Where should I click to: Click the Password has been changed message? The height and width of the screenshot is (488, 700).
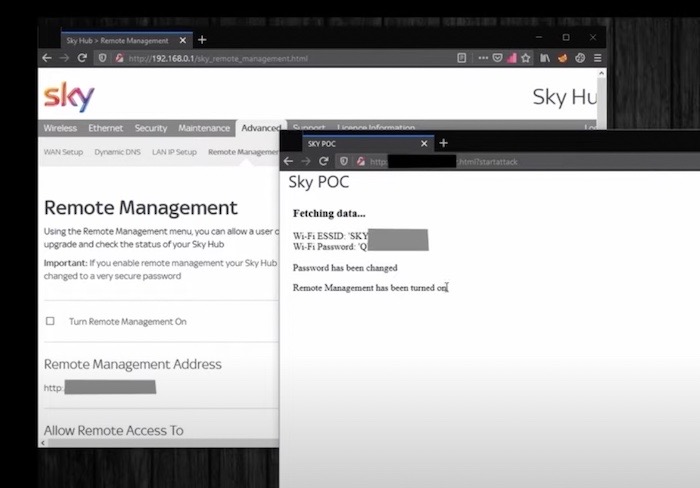pos(345,268)
